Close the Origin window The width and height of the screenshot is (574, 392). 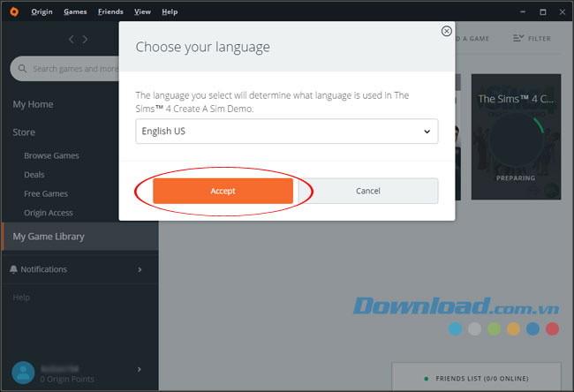(x=563, y=11)
